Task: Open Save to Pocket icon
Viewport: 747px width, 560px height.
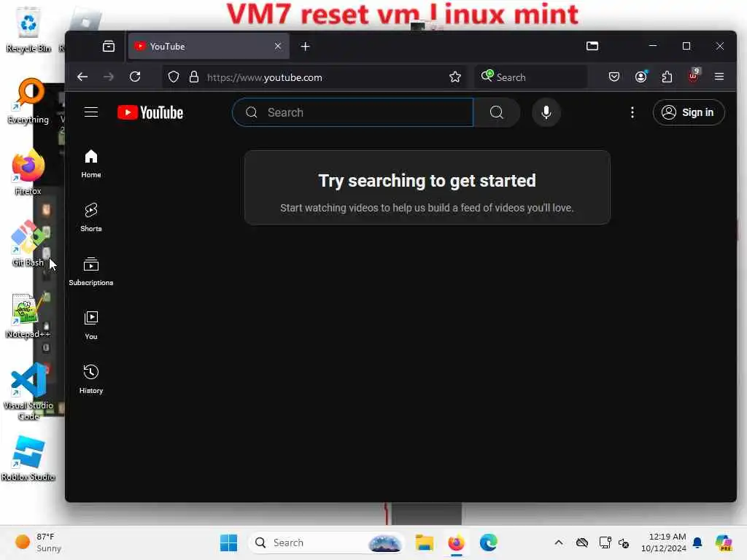Action: point(614,77)
